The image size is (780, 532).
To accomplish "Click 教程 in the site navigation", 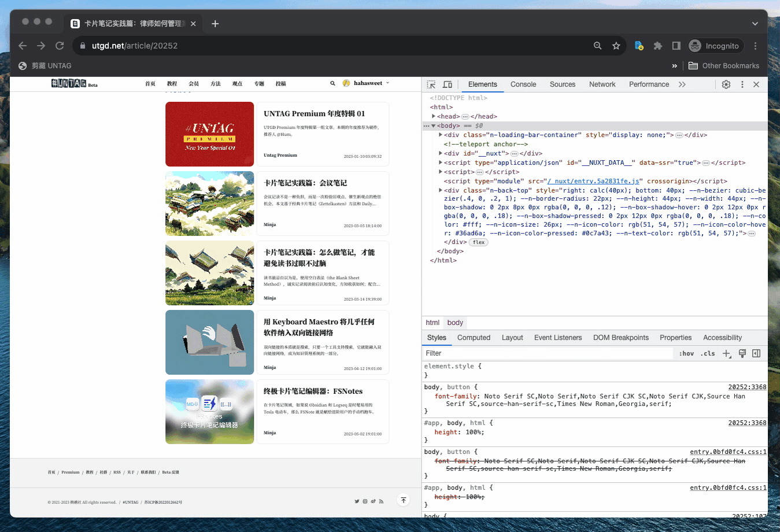I will pos(172,83).
